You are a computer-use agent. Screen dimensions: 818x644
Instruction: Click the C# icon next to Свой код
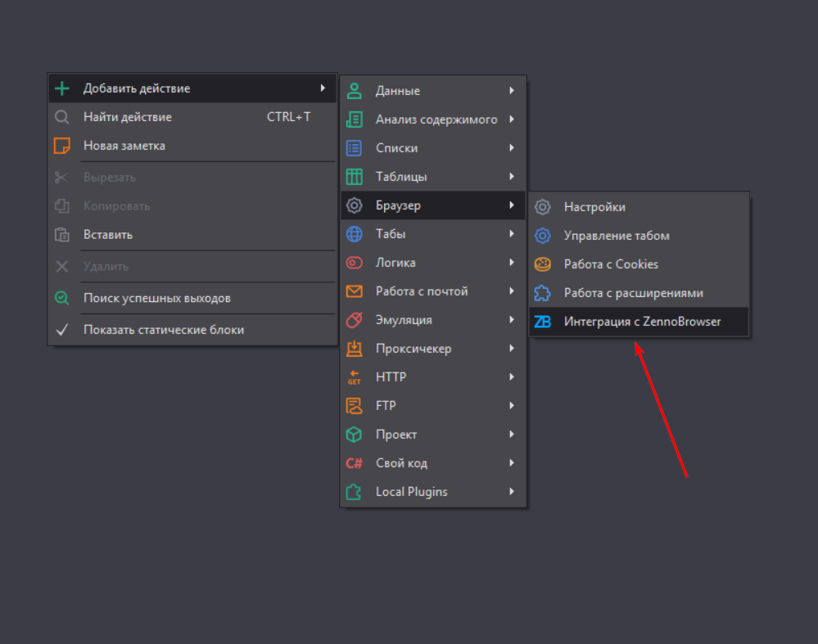pos(354,463)
